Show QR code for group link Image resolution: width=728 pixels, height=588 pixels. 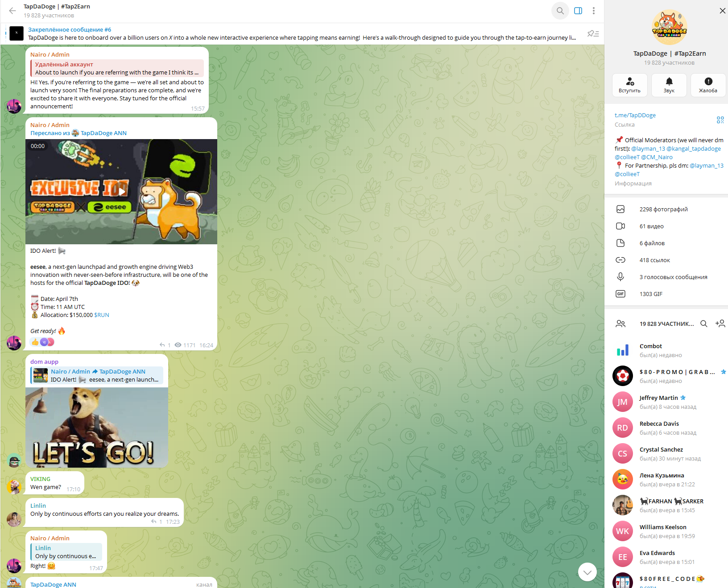(x=720, y=120)
